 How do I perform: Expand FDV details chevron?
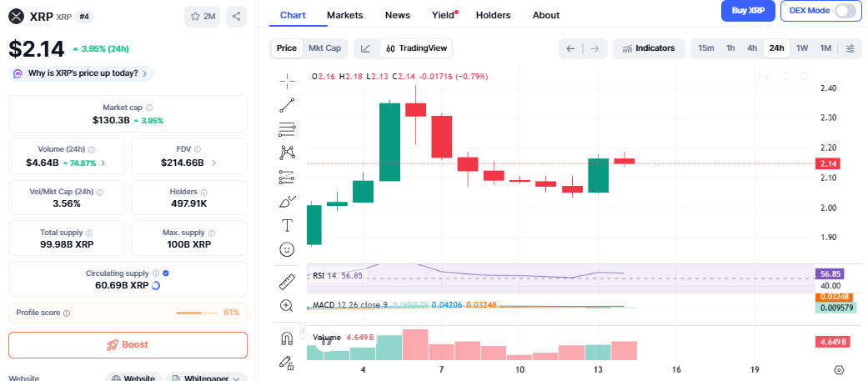tap(213, 163)
